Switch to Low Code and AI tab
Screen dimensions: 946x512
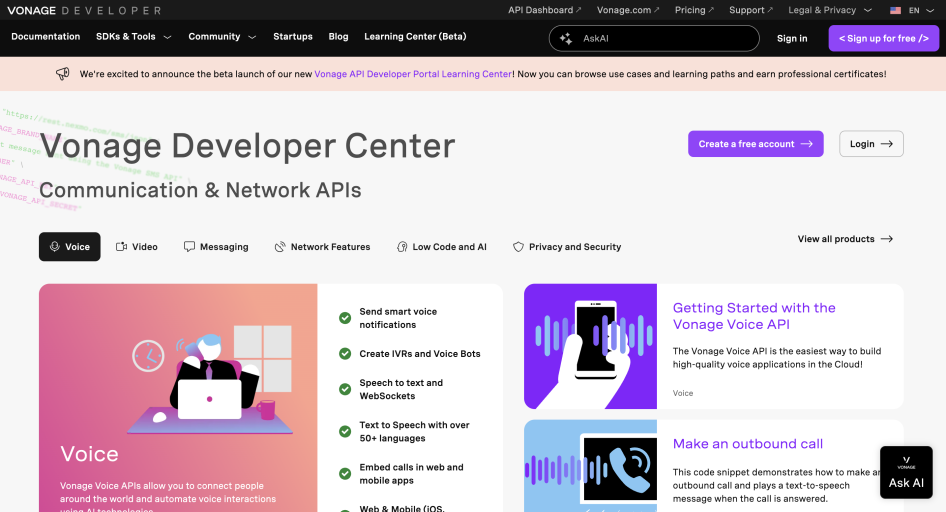pos(442,247)
